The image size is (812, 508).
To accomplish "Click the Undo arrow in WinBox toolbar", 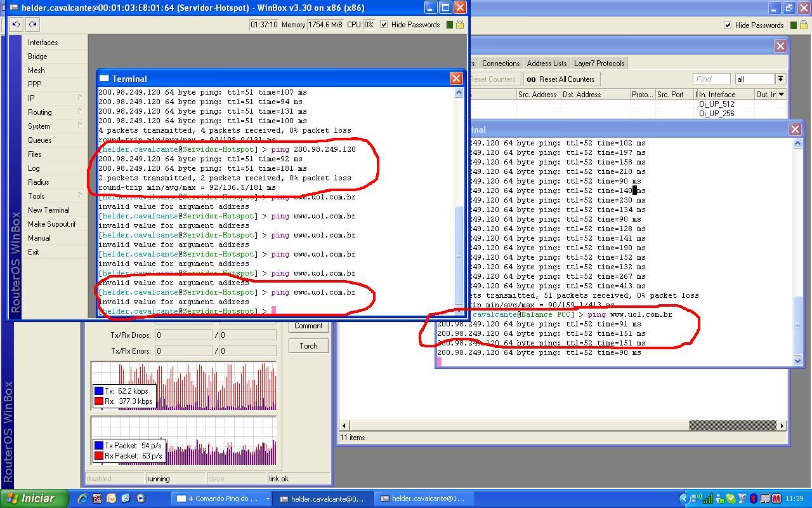I will click(16, 25).
